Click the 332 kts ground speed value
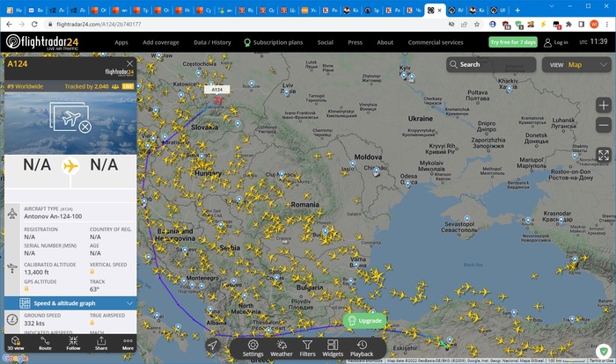Image resolution: width=616 pixels, height=364 pixels. (x=34, y=324)
